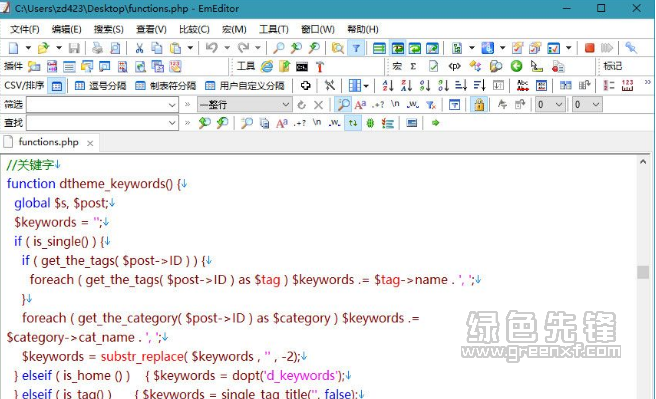The width and height of the screenshot is (656, 399).
Task: Toggle match case Aa in find toolbar
Action: (x=282, y=123)
